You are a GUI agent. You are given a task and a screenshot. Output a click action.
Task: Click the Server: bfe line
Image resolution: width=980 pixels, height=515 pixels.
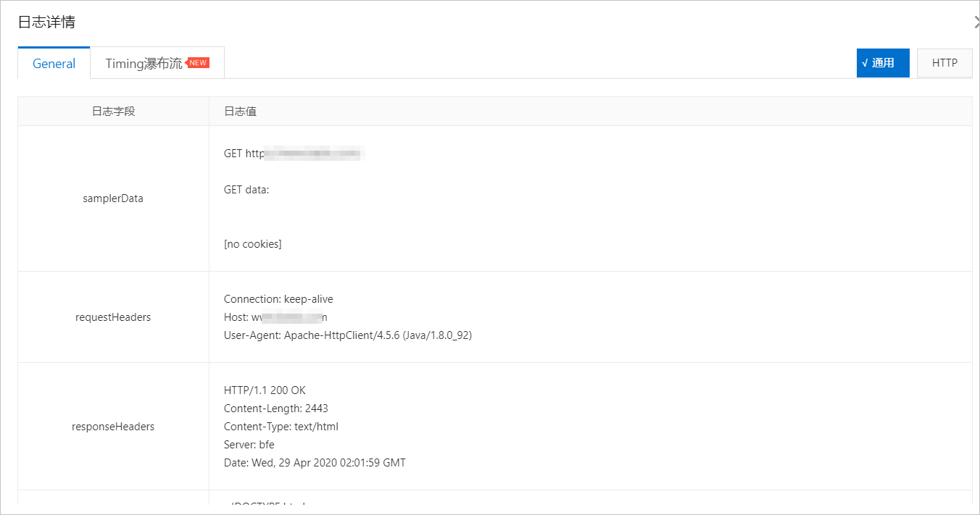tap(249, 445)
